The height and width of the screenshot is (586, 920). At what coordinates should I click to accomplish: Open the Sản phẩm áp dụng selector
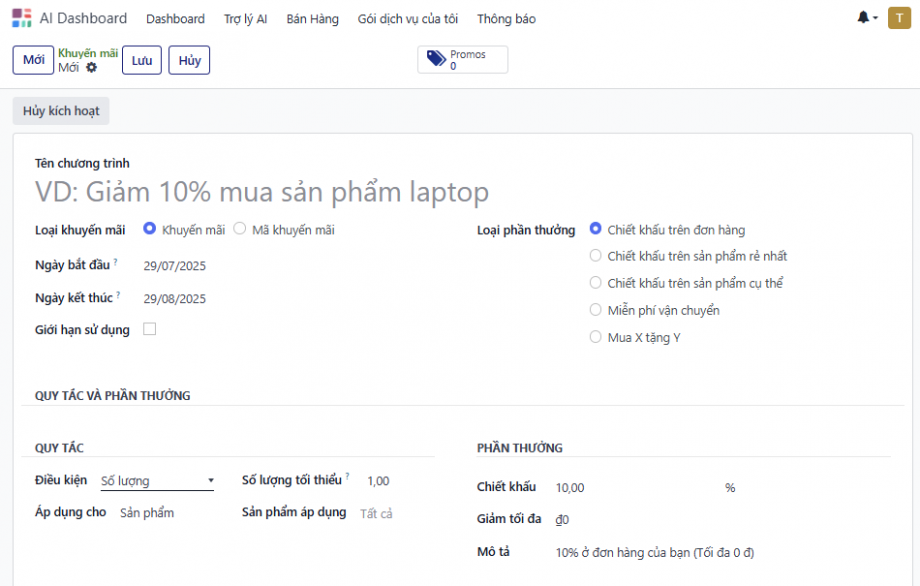point(377,513)
